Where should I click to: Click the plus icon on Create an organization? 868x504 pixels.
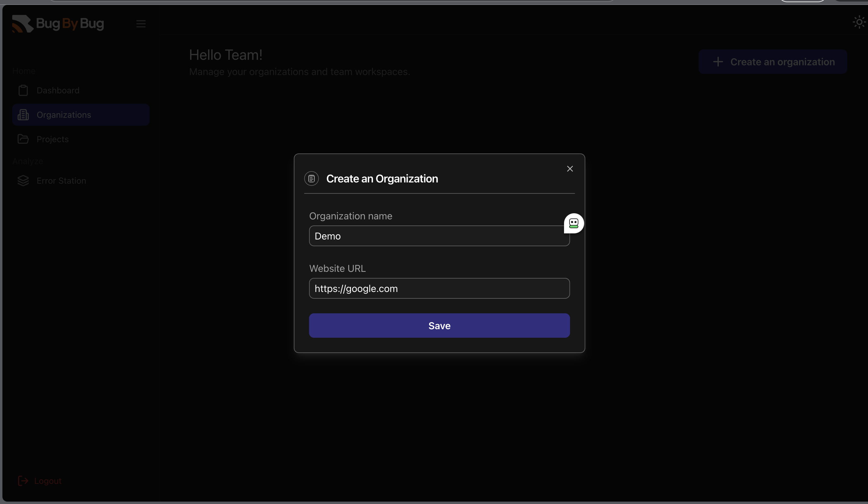pos(718,62)
